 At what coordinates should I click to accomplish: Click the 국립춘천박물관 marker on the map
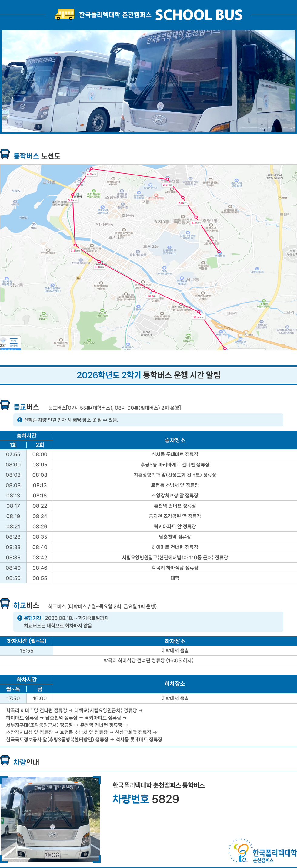203,265
